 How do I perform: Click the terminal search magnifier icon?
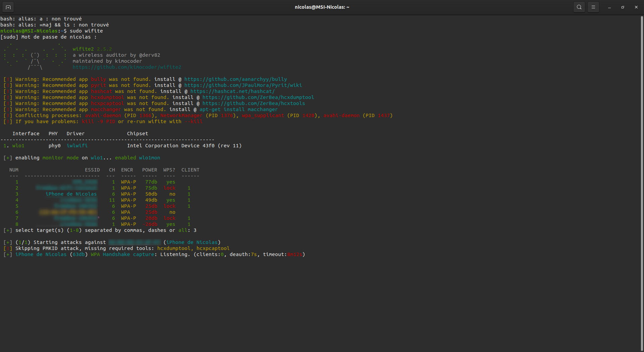(x=579, y=7)
